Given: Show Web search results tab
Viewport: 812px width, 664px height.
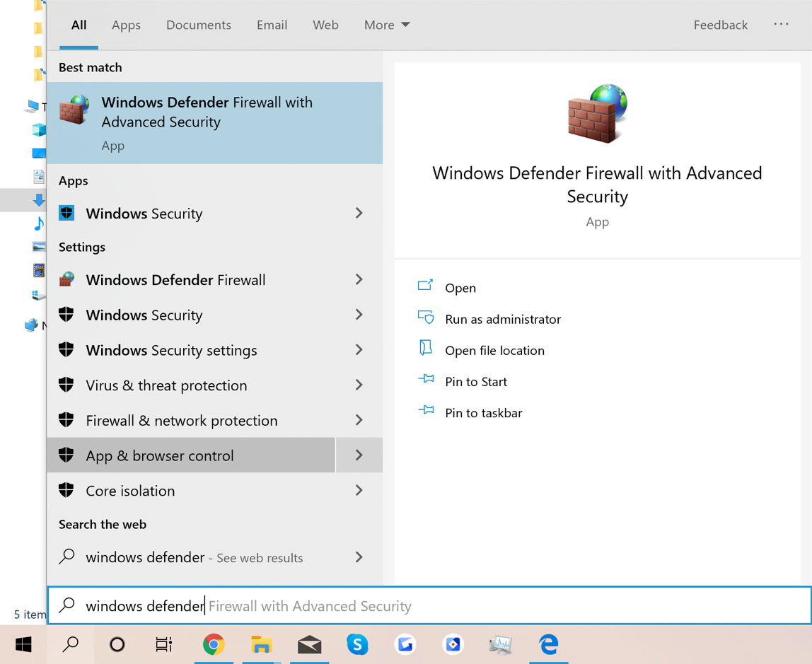Looking at the screenshot, I should click(325, 25).
